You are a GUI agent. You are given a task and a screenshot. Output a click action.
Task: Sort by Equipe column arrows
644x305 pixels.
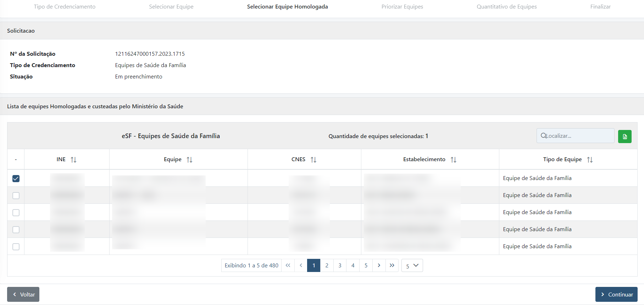(x=189, y=160)
